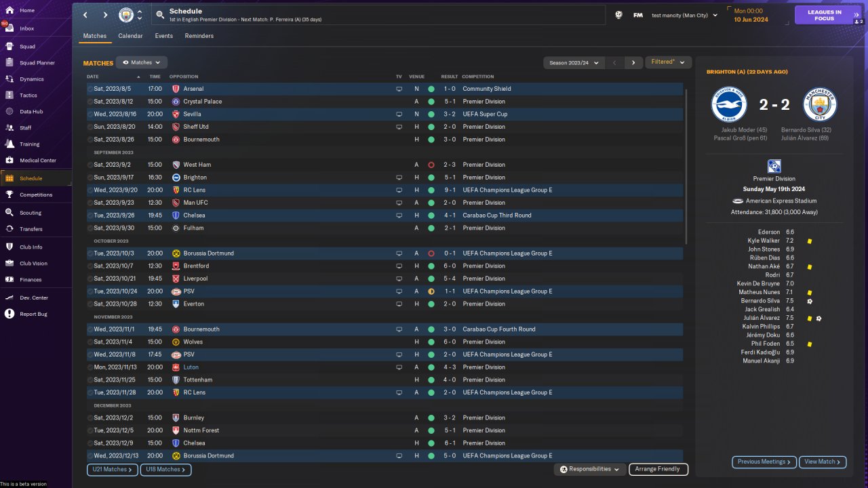This screenshot has height=488, width=868.
Task: Click the Brighton crest in match panel
Action: click(728, 104)
